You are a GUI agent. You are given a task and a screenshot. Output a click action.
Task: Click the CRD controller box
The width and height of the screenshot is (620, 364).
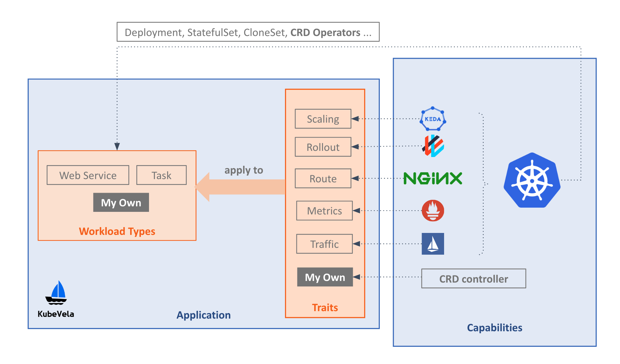coord(473,279)
